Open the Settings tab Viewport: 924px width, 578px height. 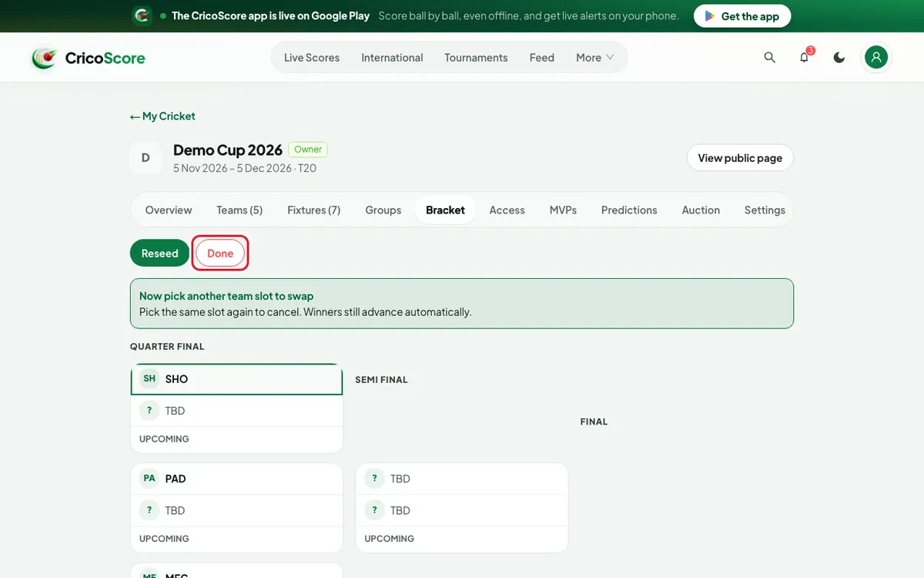pos(765,210)
